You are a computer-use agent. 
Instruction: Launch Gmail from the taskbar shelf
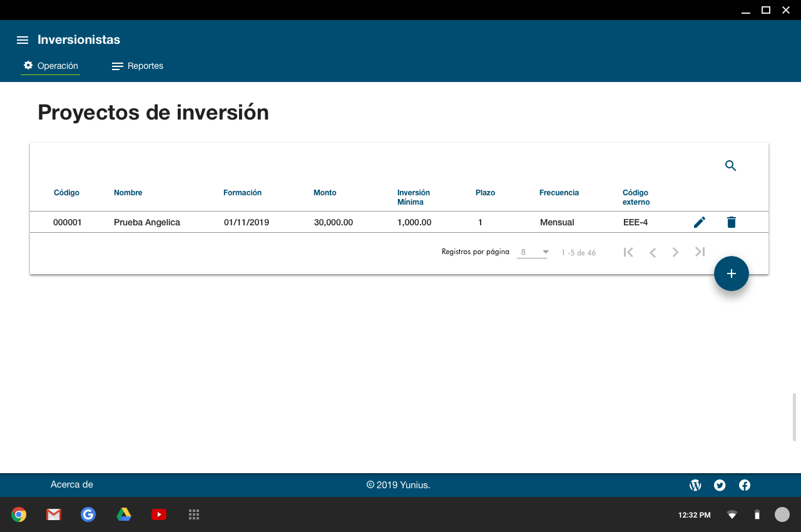click(54, 514)
